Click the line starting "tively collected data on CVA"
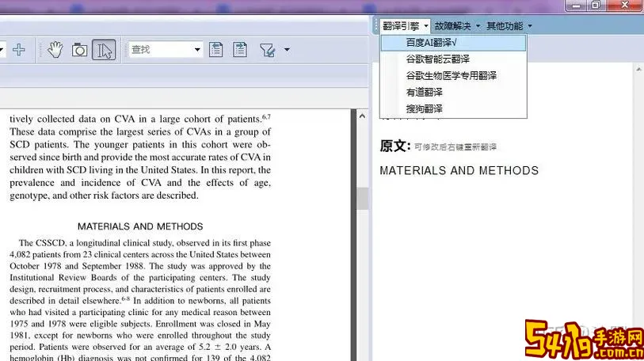The width and height of the screenshot is (644, 361). (x=140, y=119)
